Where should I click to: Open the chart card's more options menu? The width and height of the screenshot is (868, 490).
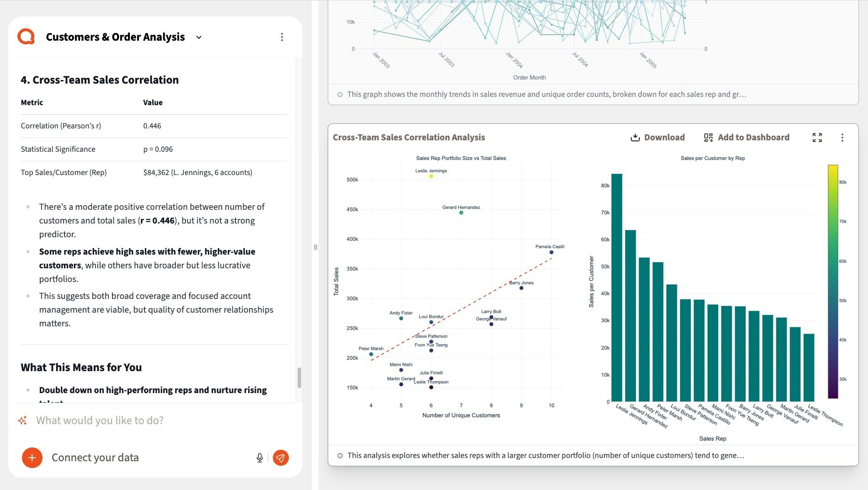click(x=842, y=138)
